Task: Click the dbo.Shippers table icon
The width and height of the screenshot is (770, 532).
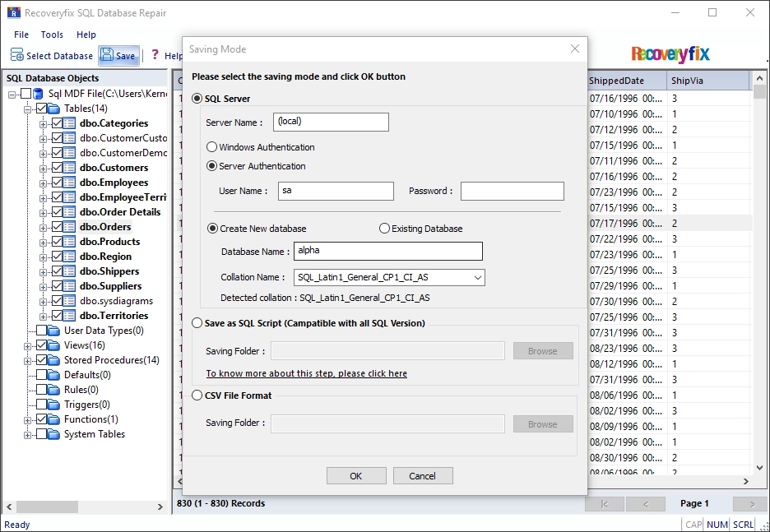Action: 69,271
